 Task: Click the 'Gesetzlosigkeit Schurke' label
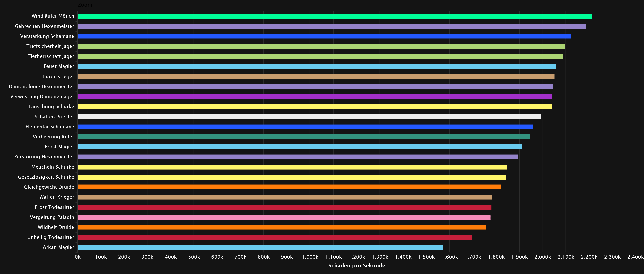[46, 177]
